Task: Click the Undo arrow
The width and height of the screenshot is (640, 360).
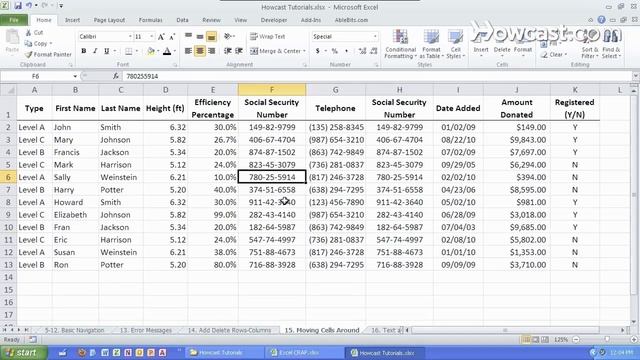Action: tap(29, 6)
